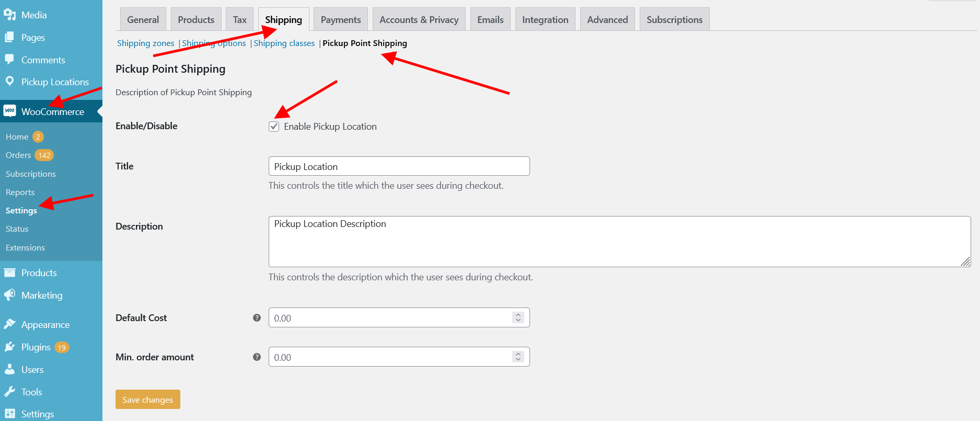Click the Tools wrench icon
The image size is (980, 421).
tap(9, 392)
